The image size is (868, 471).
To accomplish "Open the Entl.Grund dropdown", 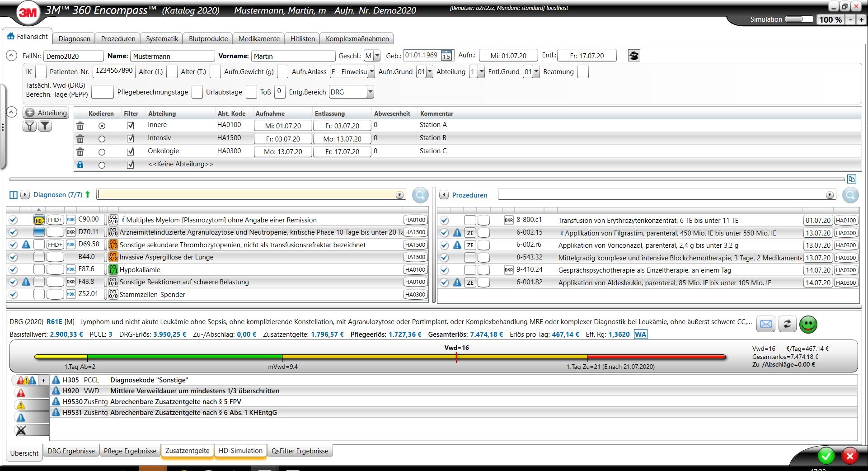I will point(536,72).
